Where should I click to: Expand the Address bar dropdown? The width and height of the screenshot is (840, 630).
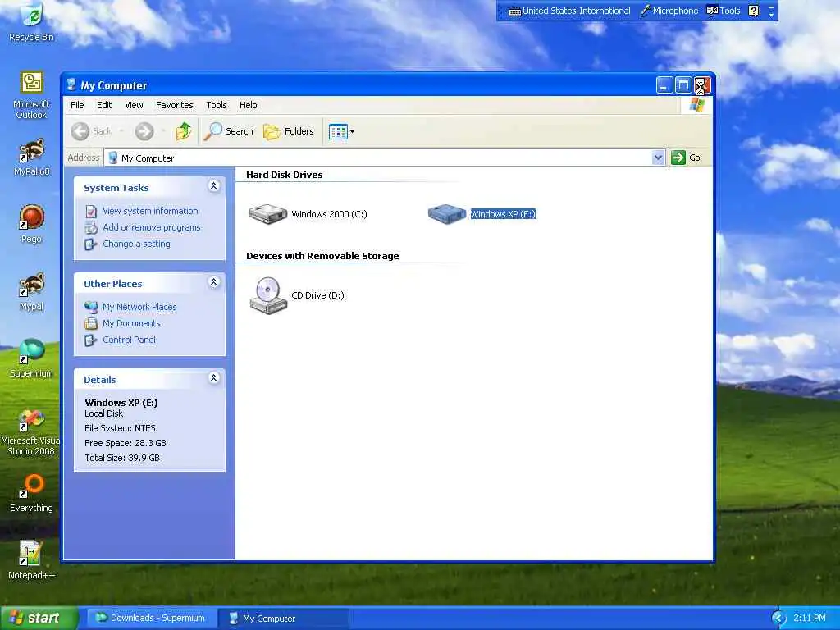(x=659, y=157)
